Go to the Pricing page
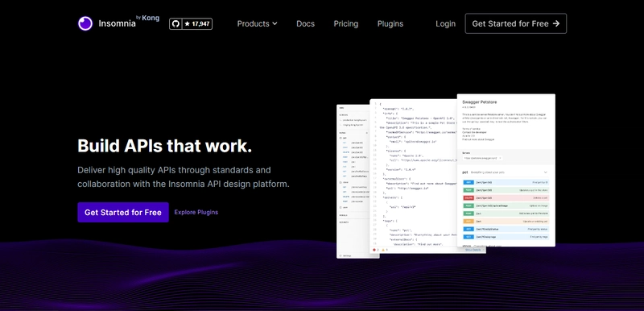The image size is (644, 311). (346, 24)
